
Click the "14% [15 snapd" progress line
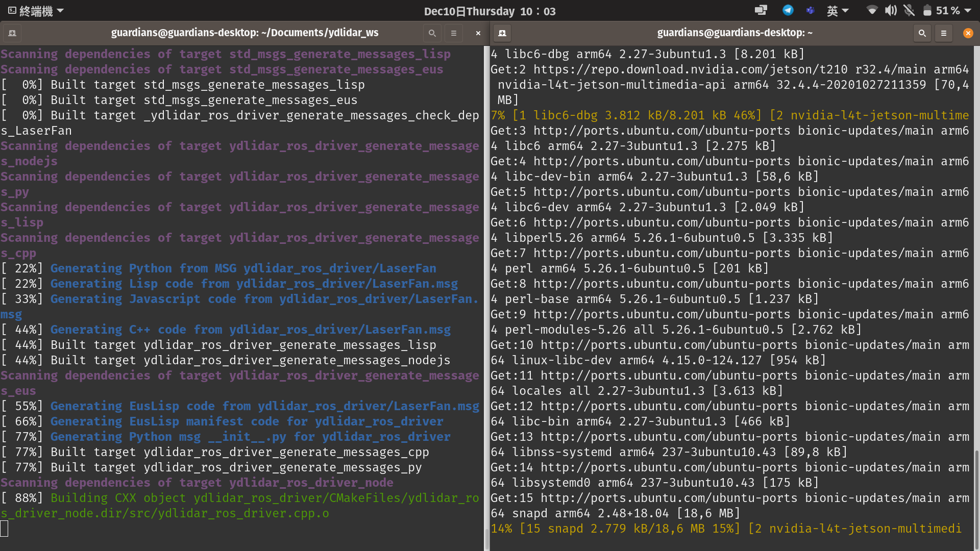pos(726,529)
